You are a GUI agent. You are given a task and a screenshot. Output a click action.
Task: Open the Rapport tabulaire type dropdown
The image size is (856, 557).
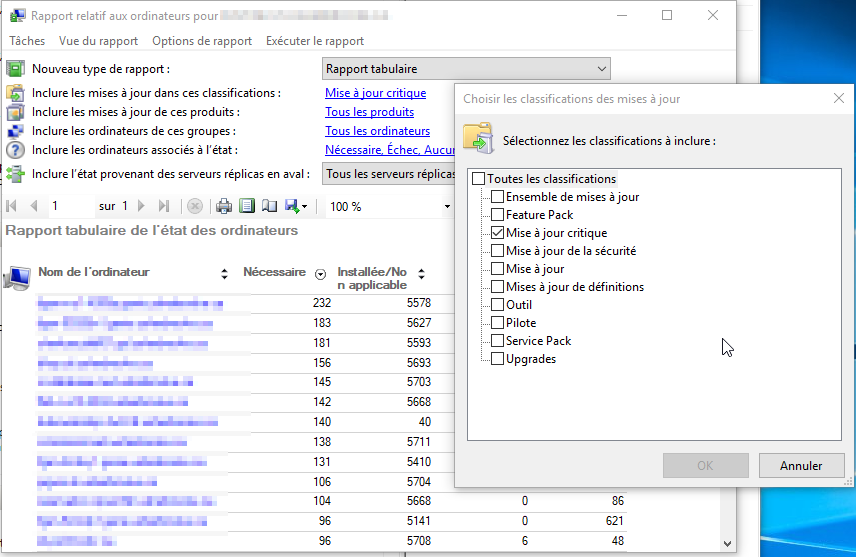click(466, 69)
